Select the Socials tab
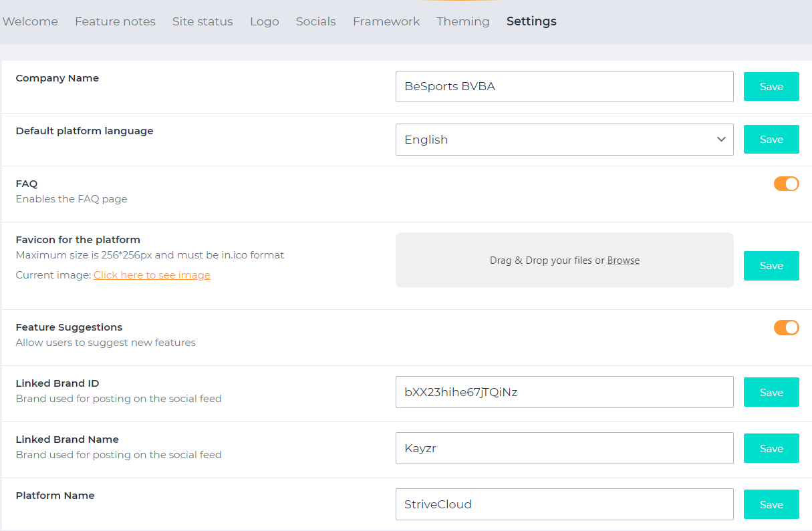This screenshot has height=531, width=812. tap(315, 21)
